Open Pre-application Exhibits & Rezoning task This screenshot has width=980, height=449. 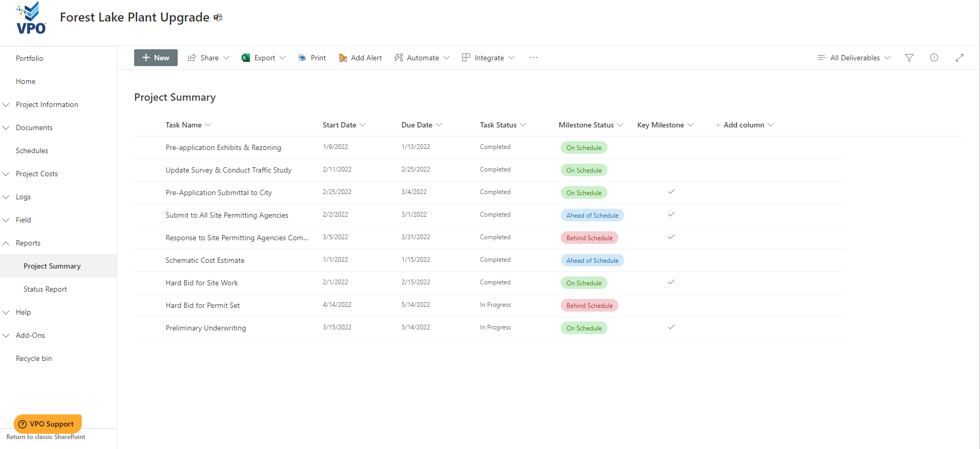[223, 147]
